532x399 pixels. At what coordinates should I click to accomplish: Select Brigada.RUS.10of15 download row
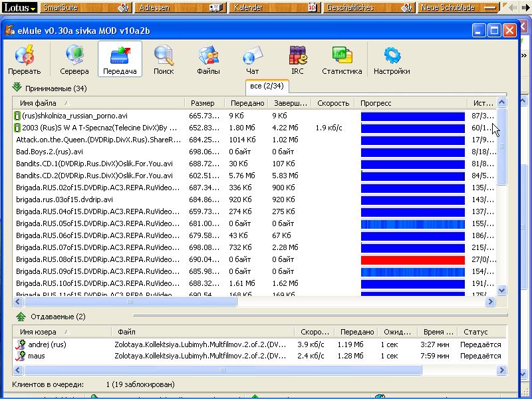[255, 283]
